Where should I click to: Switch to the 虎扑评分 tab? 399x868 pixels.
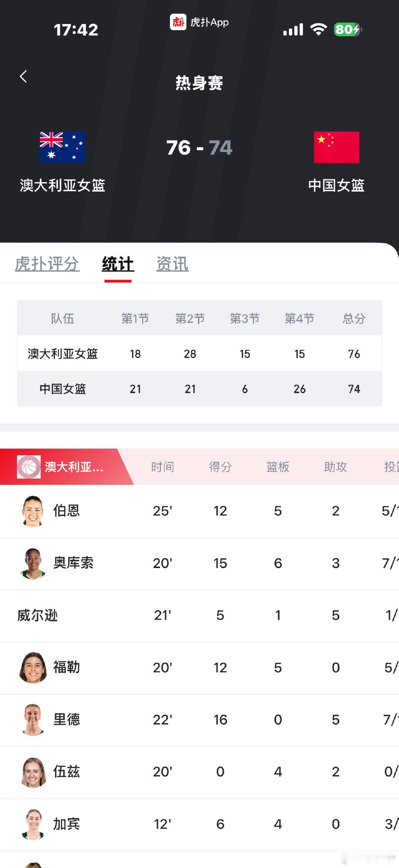coord(47,264)
